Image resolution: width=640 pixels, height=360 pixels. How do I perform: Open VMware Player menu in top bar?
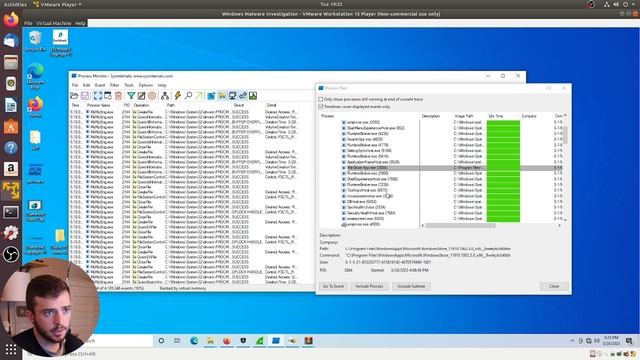click(57, 4)
